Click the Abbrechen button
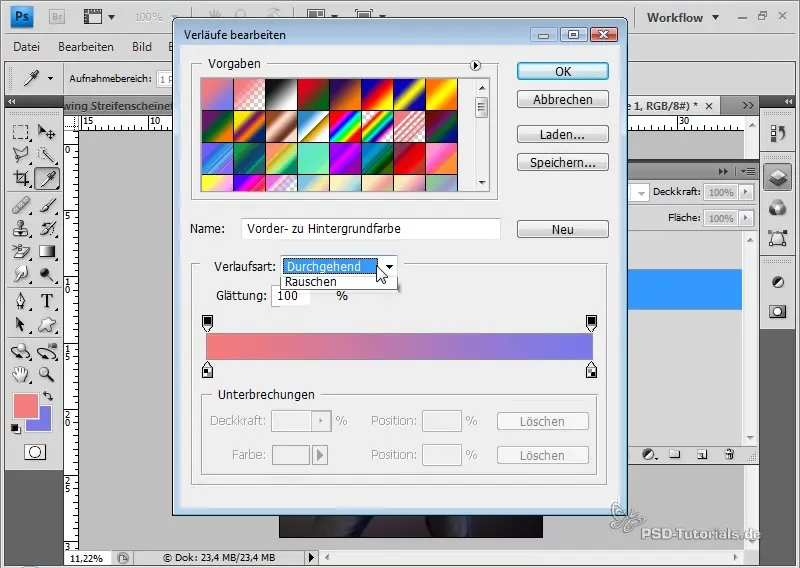Viewport: 800px width, 568px height. [563, 99]
